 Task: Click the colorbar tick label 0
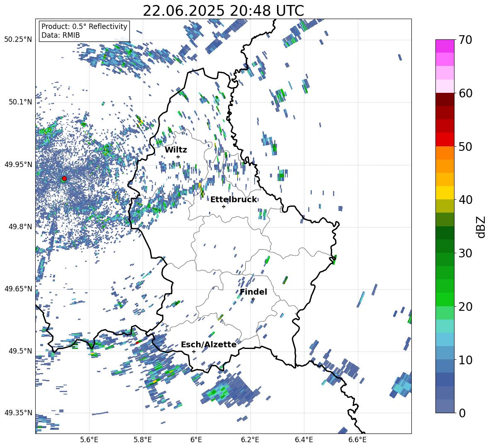462,413
